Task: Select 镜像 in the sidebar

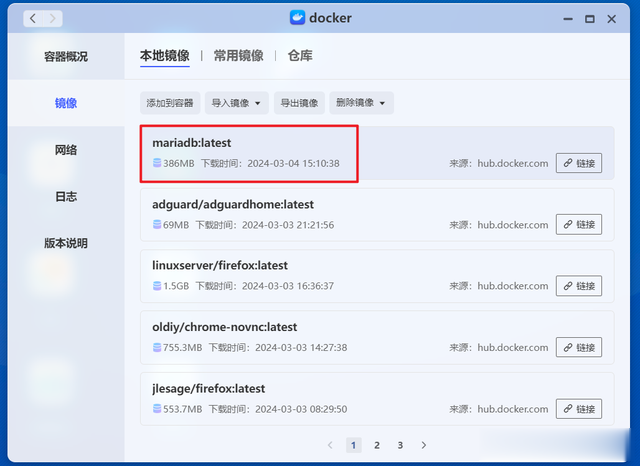Action: click(66, 103)
